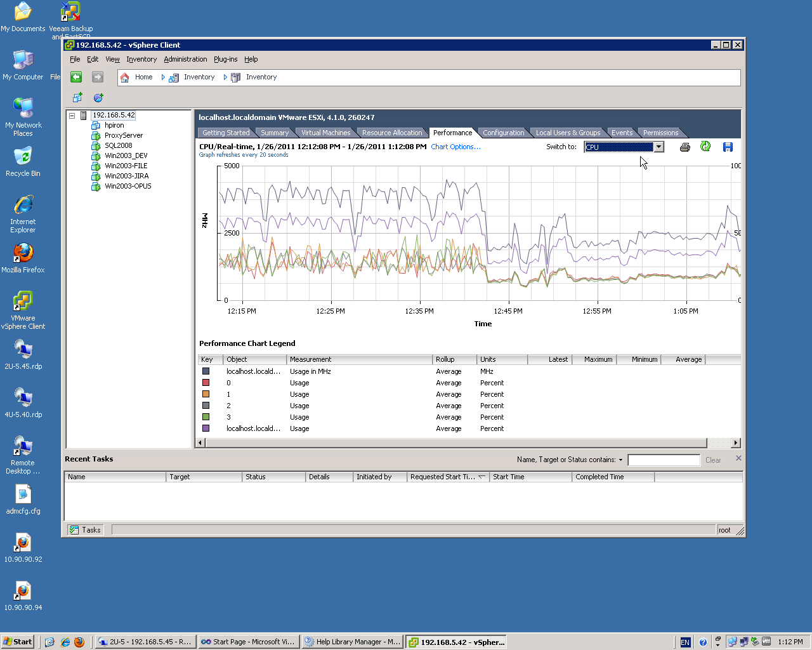Select the SQL2008 virtual machine
The image size is (812, 650).
(118, 145)
